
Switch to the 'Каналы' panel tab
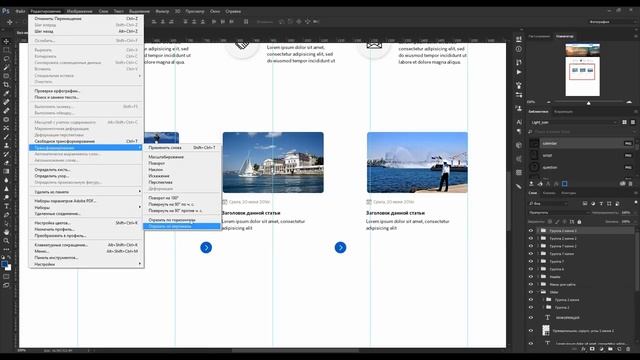point(549,193)
